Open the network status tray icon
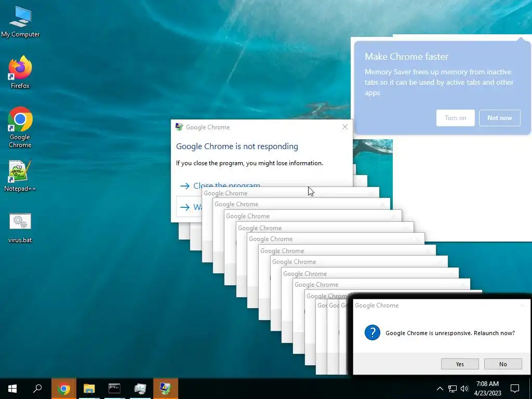 453,389
